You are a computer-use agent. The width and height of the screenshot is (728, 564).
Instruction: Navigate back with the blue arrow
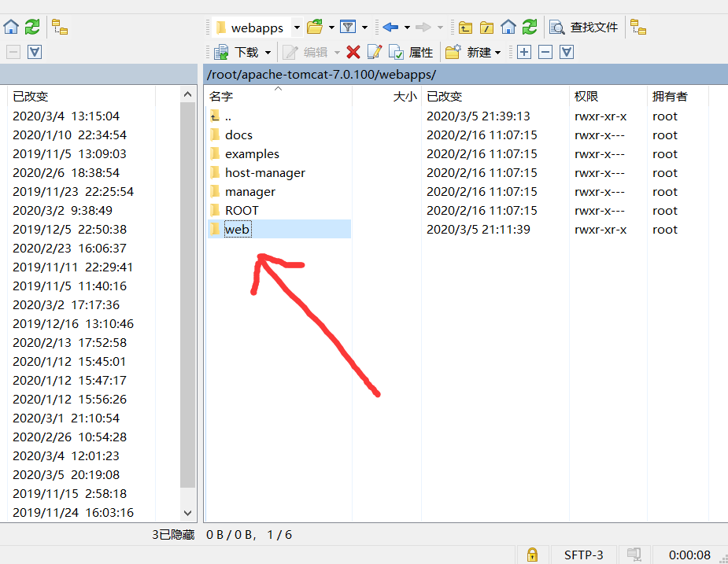click(x=390, y=27)
